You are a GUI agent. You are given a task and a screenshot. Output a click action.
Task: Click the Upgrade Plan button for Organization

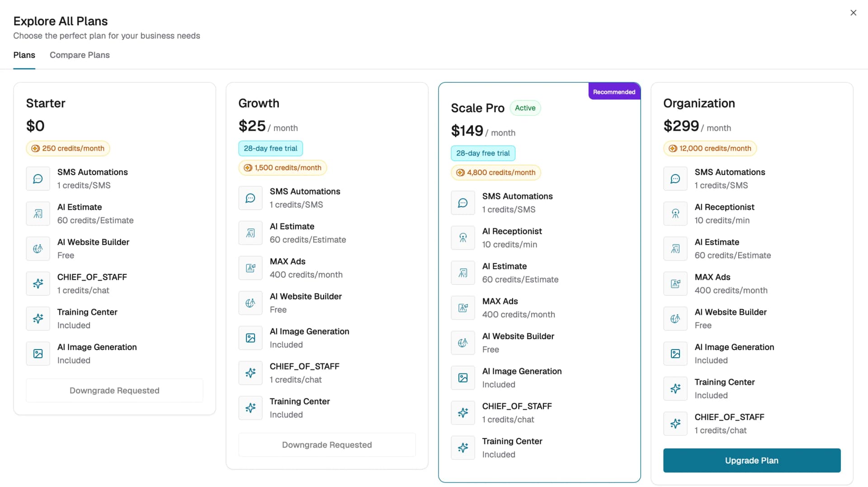[x=752, y=460]
